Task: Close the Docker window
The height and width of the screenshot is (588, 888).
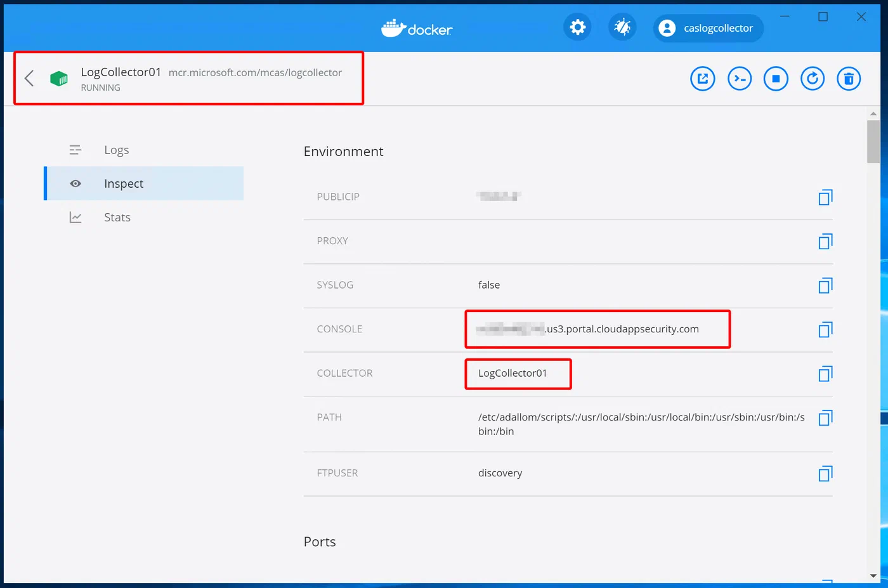Action: (x=861, y=16)
